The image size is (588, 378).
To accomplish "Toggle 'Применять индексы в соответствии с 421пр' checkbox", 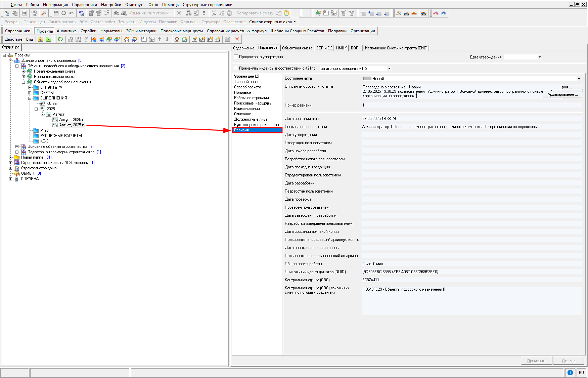I will tap(236, 68).
